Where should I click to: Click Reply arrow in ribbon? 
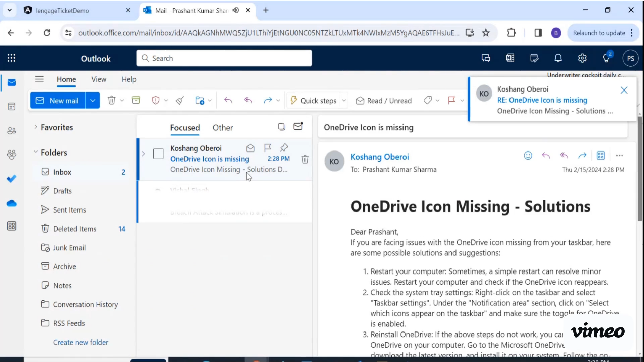tap(228, 100)
